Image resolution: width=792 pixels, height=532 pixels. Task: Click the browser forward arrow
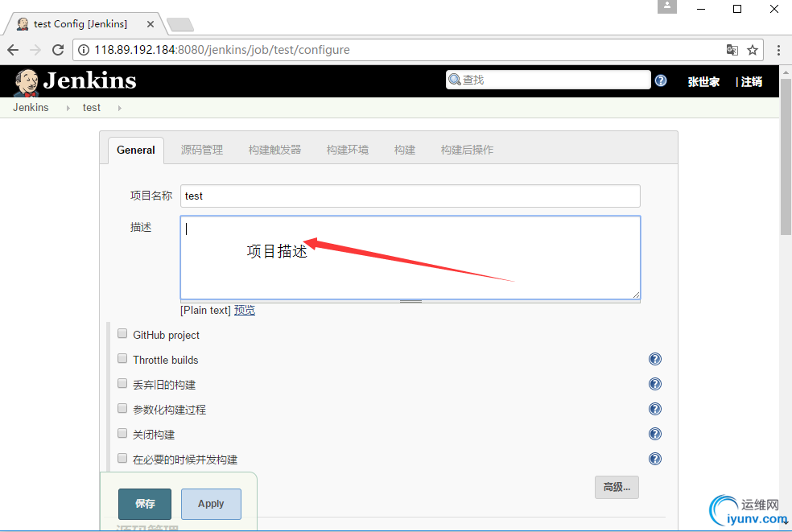[x=35, y=50]
